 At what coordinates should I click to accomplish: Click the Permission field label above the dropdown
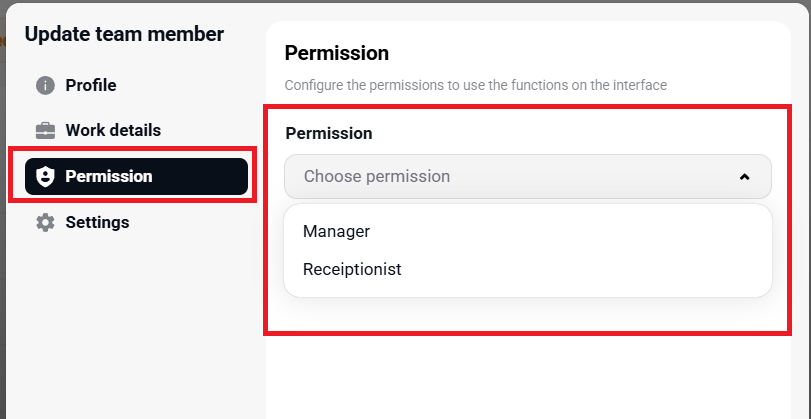(x=329, y=133)
